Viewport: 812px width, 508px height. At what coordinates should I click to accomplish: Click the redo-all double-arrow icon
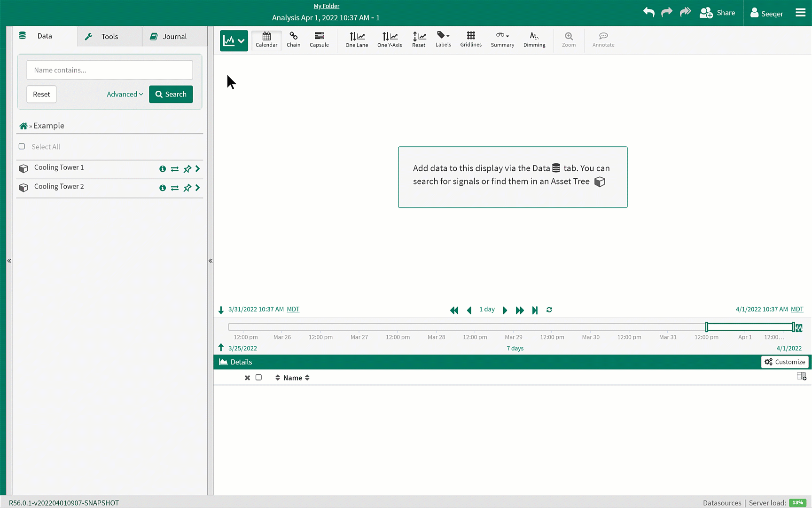pos(686,12)
